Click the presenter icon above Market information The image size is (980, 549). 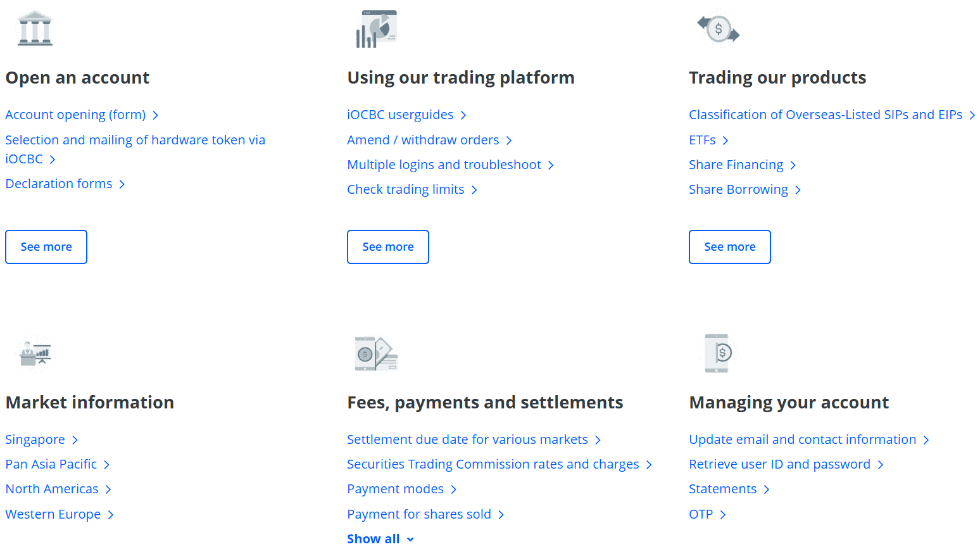coord(35,353)
